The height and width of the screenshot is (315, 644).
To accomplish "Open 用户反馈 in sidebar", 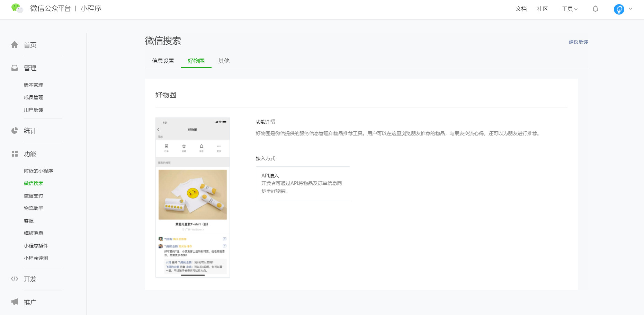I will pos(34,110).
